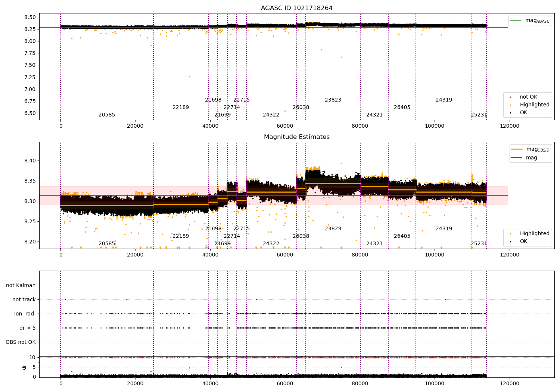Click the 6.75 y-axis tick label

(x=29, y=101)
